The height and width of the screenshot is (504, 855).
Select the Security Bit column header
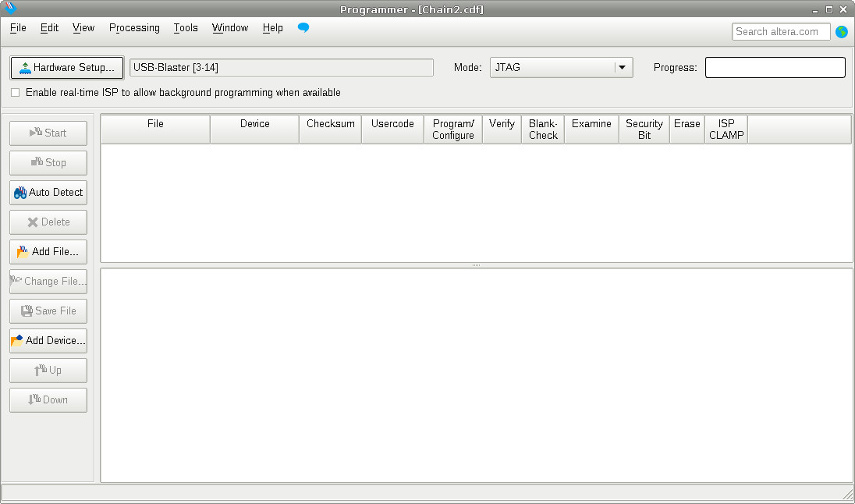coord(644,130)
